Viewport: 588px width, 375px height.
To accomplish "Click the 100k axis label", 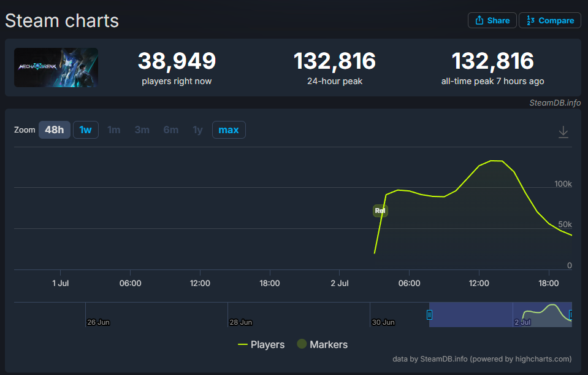I will [563, 184].
